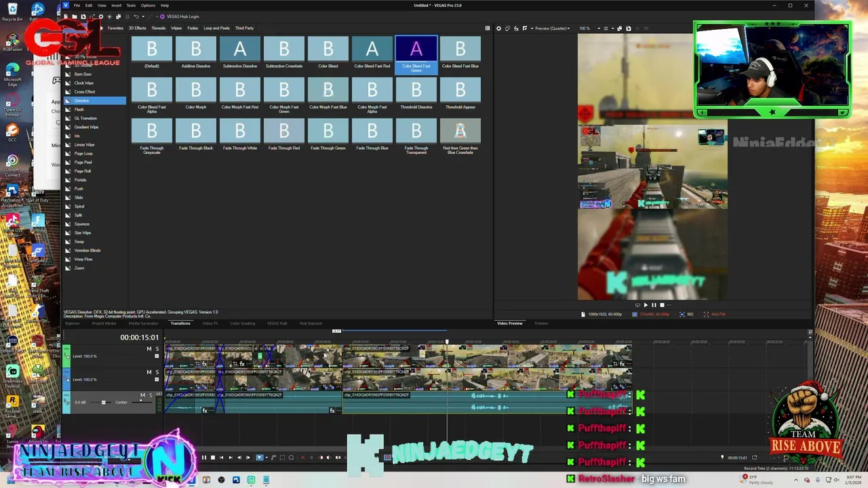Select Page Peel in the transitions list
The image size is (868, 488).
[x=83, y=162]
